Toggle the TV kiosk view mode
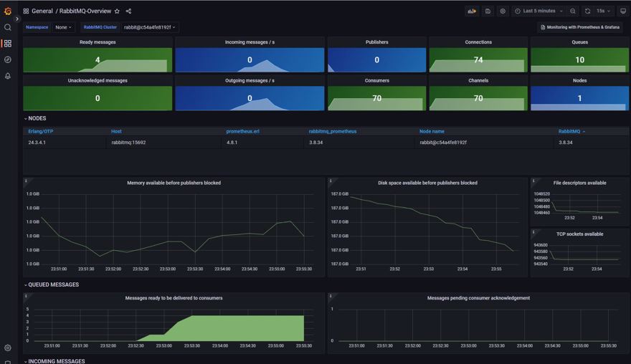Viewport: 631px width, 364px height. click(622, 11)
